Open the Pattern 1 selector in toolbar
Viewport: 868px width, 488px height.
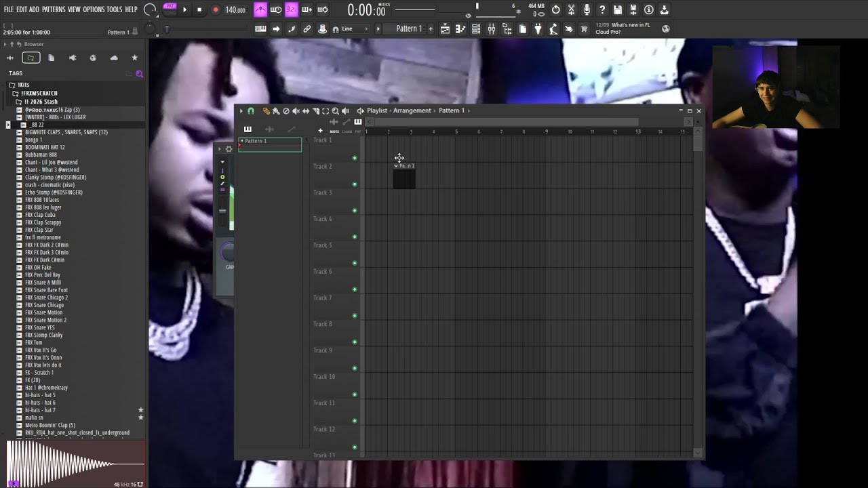pyautogui.click(x=409, y=28)
